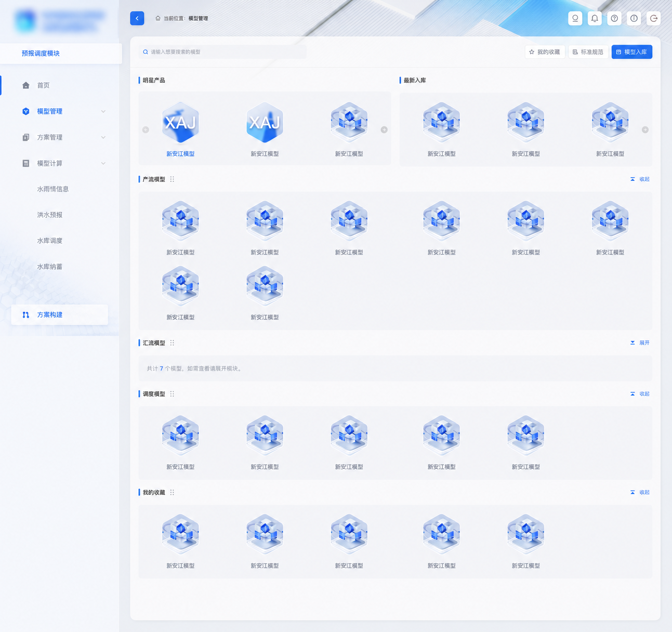
Task: Expand the 方案管理 sidebar chevron
Action: pyautogui.click(x=103, y=137)
